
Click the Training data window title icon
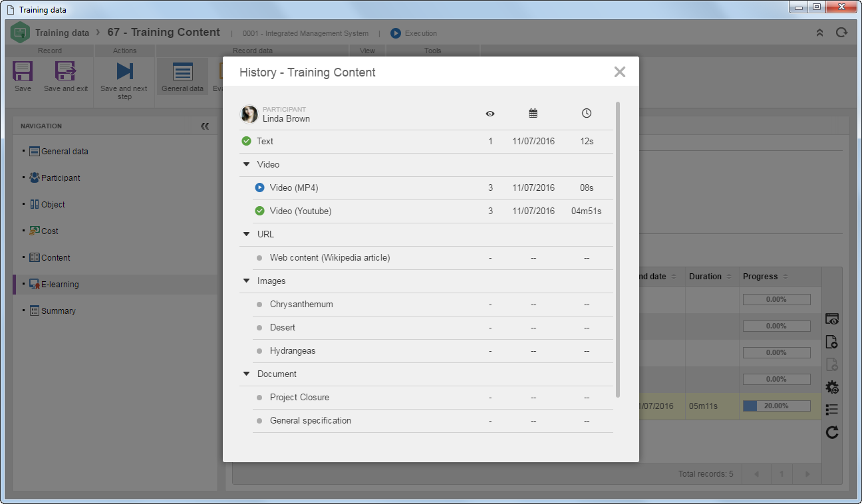tap(11, 10)
